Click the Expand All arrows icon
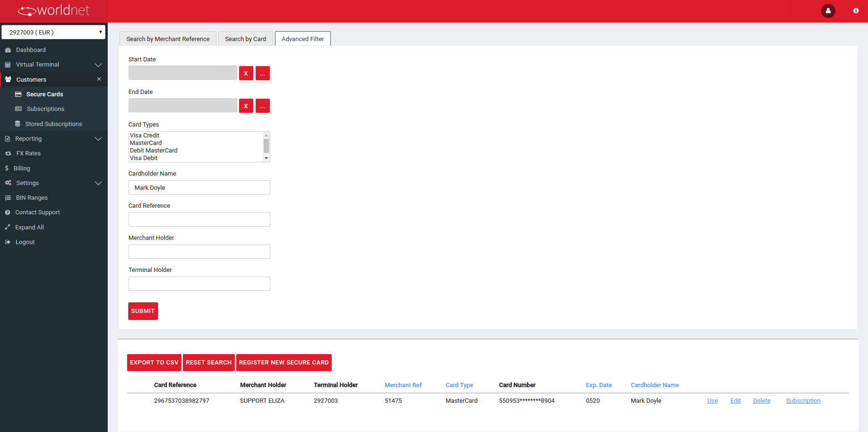The width and height of the screenshot is (868, 432). pos(8,227)
